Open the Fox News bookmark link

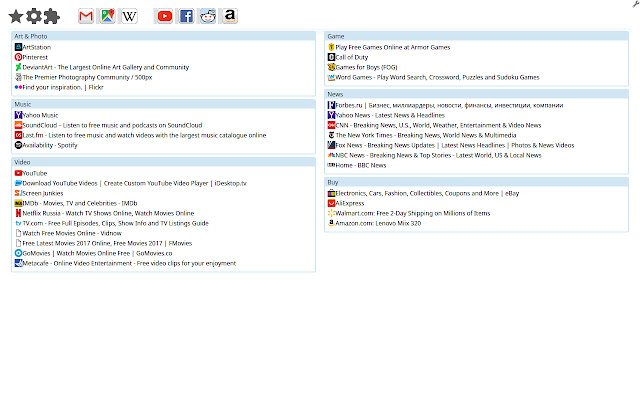[x=455, y=145]
